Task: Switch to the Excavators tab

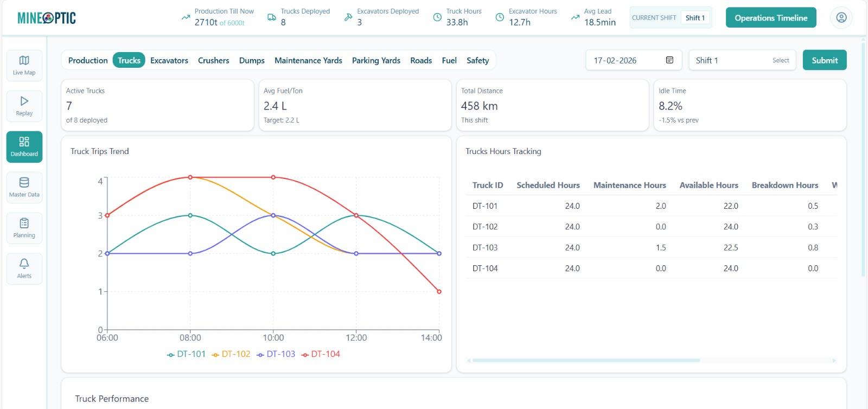Action: click(169, 60)
